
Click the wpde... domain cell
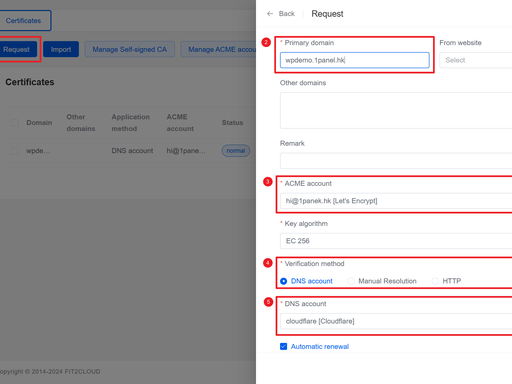[x=38, y=151]
